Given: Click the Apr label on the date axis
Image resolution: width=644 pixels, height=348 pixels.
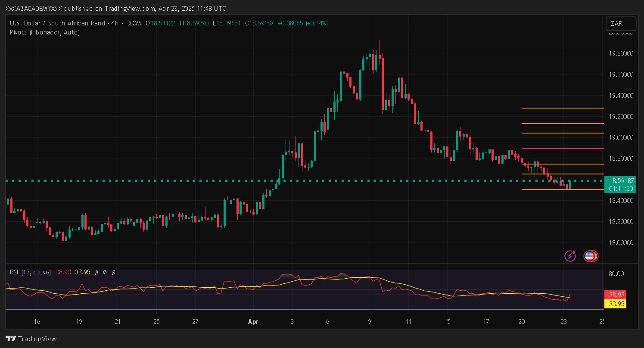Looking at the screenshot, I should pos(253,322).
